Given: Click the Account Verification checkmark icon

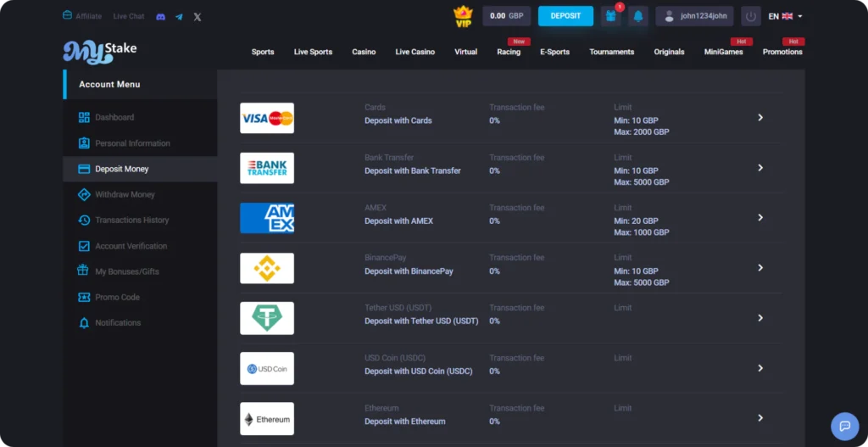Looking at the screenshot, I should click(x=84, y=246).
